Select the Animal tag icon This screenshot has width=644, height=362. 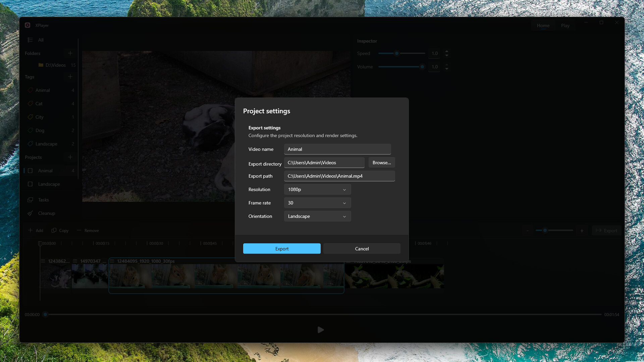(30, 90)
